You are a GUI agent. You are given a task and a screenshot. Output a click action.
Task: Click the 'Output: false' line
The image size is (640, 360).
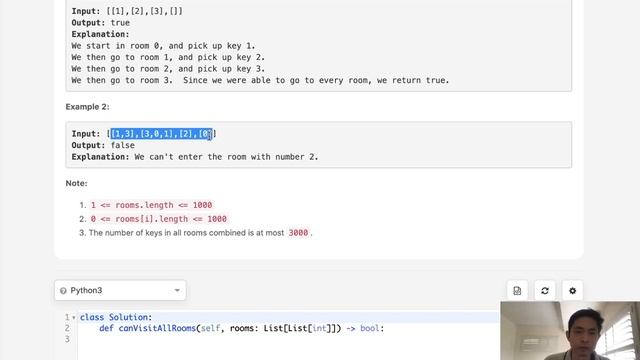103,145
